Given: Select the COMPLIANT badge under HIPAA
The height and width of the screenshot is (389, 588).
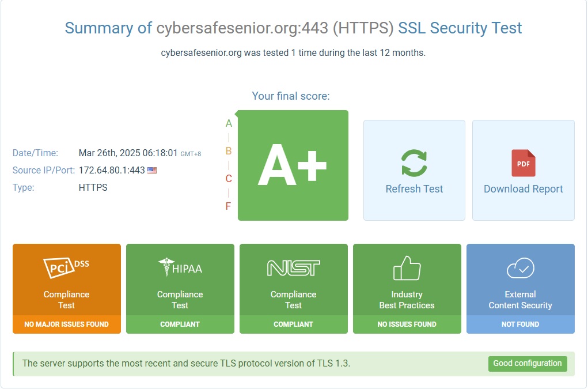Looking at the screenshot, I should pos(180,324).
